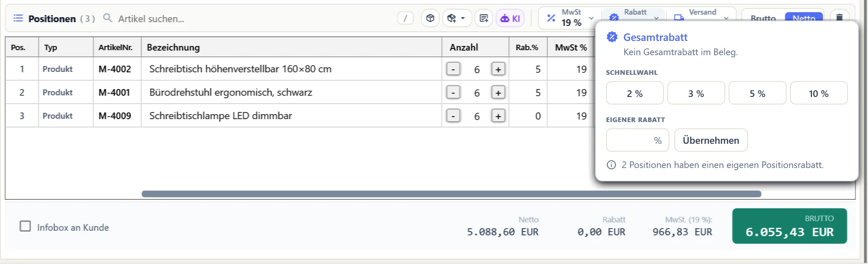Click the MwSt % column header
The height and width of the screenshot is (265, 868).
pos(570,47)
